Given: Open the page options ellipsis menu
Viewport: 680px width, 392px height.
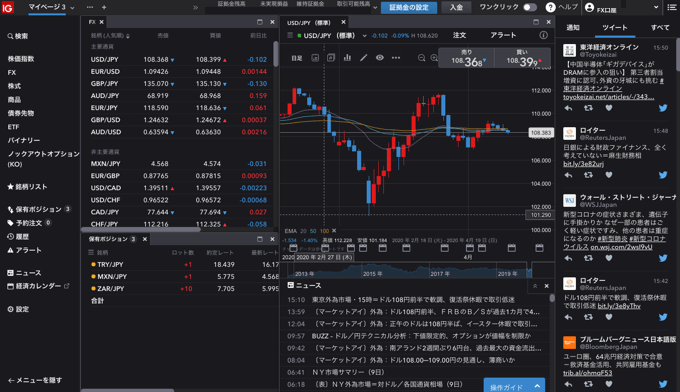Looking at the screenshot, I should point(90,7).
